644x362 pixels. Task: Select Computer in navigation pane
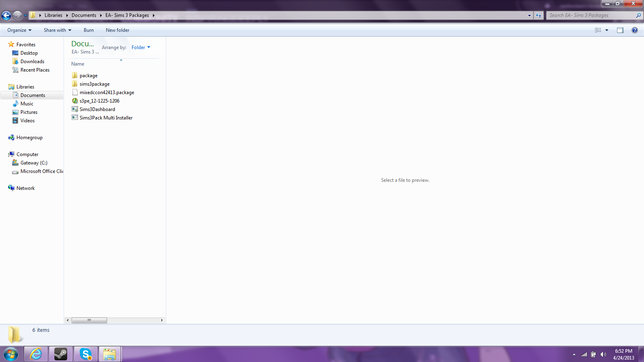pyautogui.click(x=27, y=154)
